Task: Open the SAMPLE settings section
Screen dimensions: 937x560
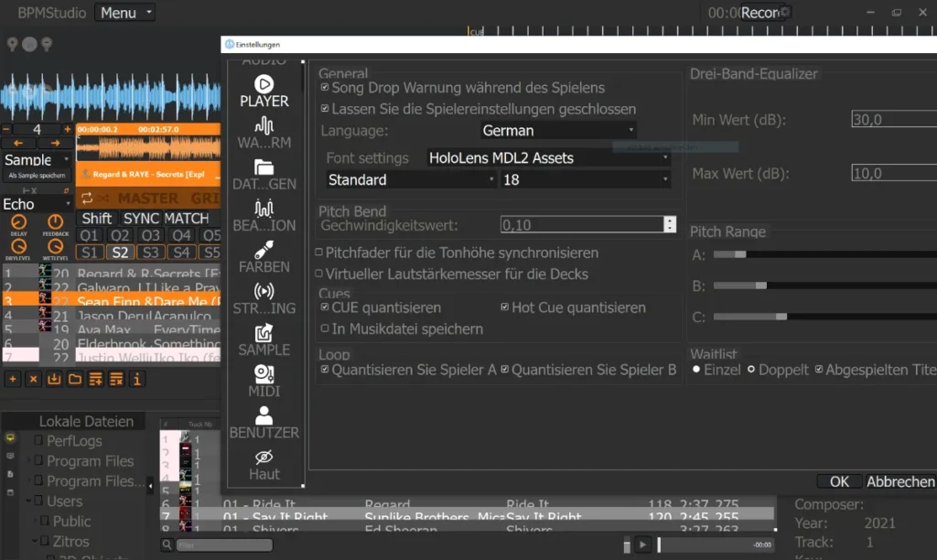Action: tap(264, 340)
